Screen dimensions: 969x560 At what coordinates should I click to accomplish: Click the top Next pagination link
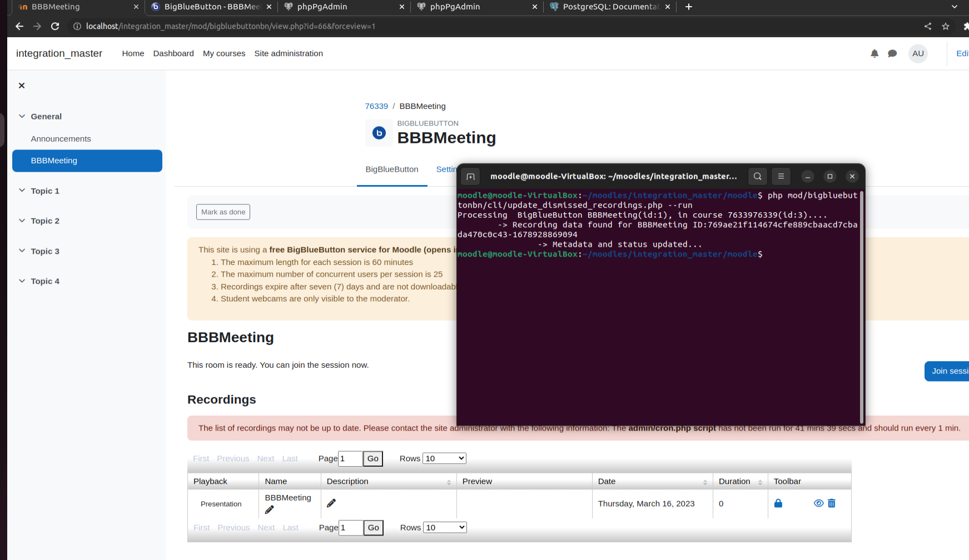click(x=266, y=458)
